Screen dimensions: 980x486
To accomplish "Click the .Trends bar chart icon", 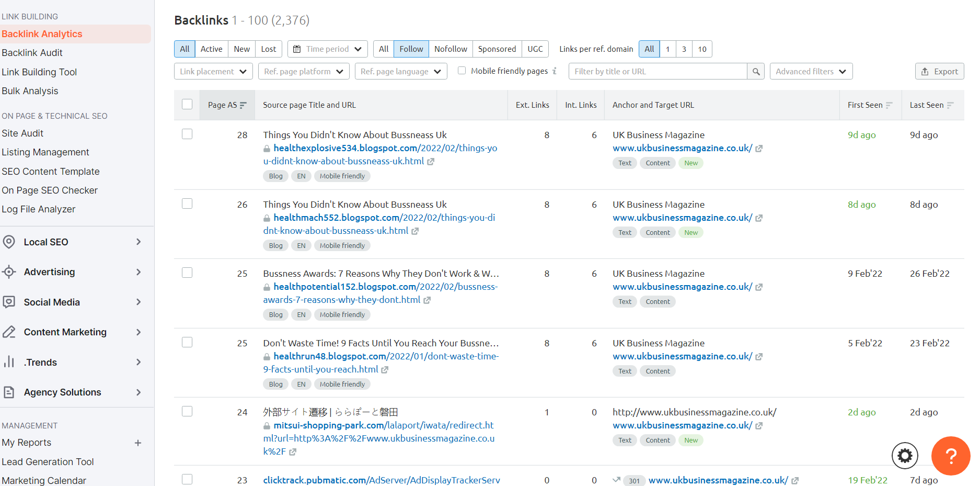I will point(9,362).
